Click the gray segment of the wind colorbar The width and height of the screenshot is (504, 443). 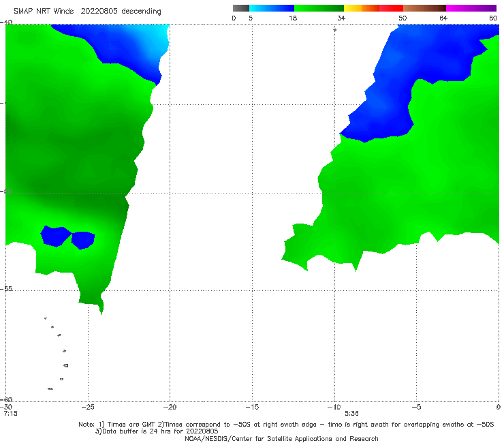click(240, 8)
